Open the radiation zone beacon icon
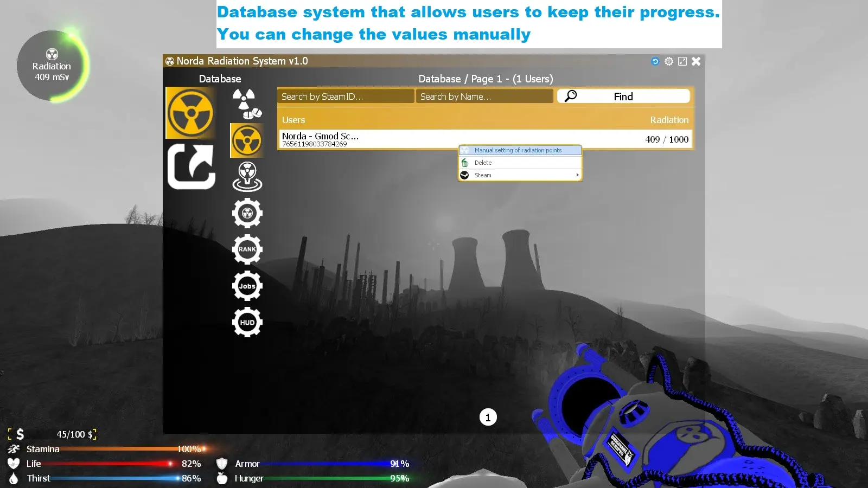The image size is (868, 488). point(247,177)
